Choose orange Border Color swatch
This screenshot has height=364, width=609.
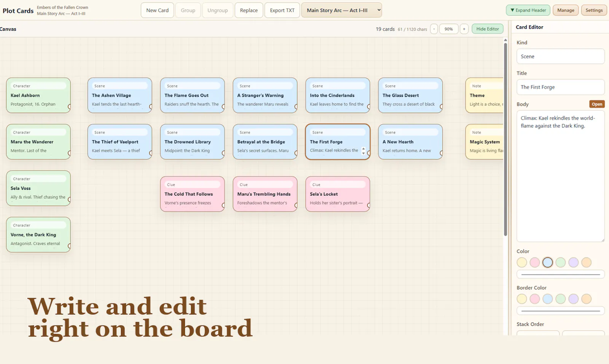(x=587, y=299)
